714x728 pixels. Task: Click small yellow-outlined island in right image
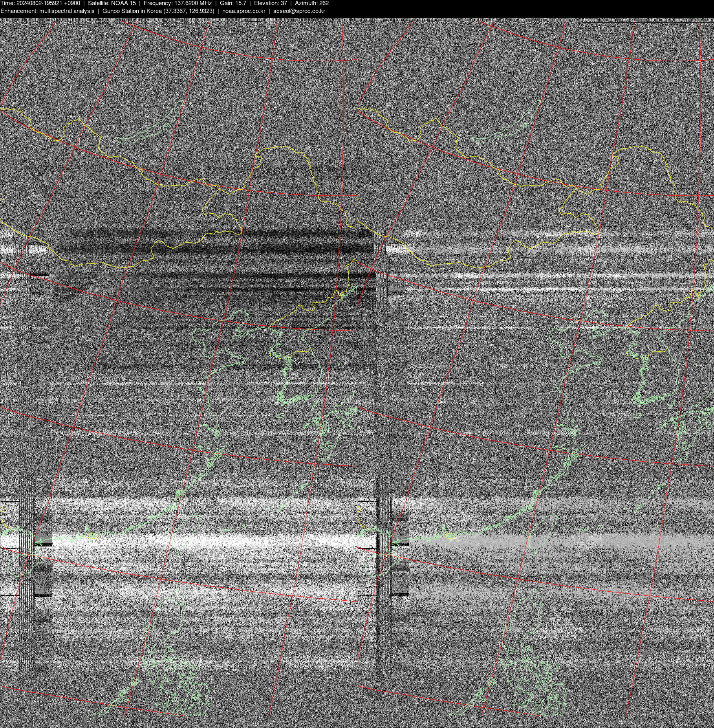[x=450, y=535]
